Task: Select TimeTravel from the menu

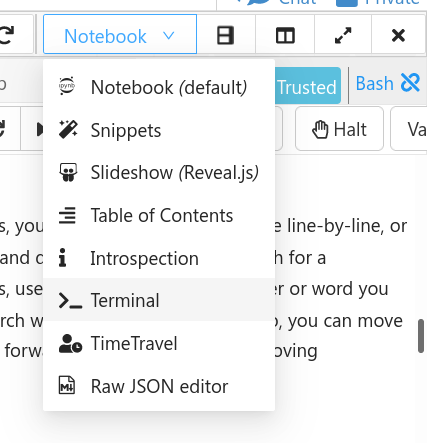Action: pyautogui.click(x=159, y=343)
